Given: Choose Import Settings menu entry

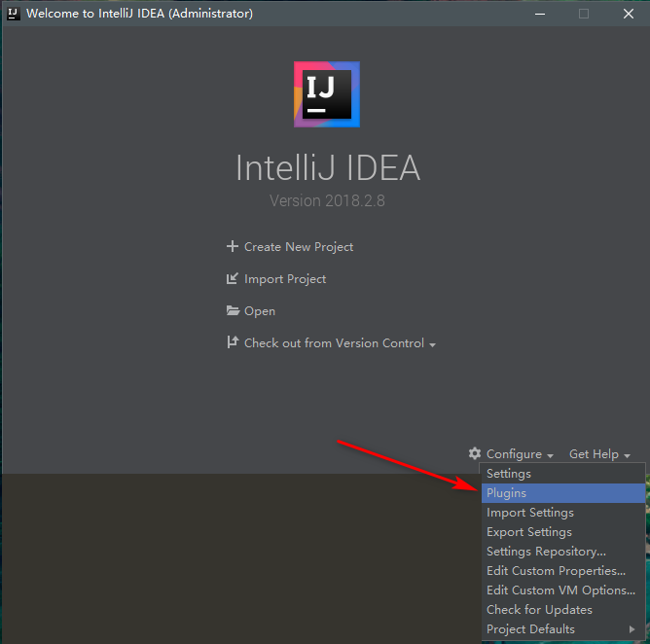Looking at the screenshot, I should (563, 513).
